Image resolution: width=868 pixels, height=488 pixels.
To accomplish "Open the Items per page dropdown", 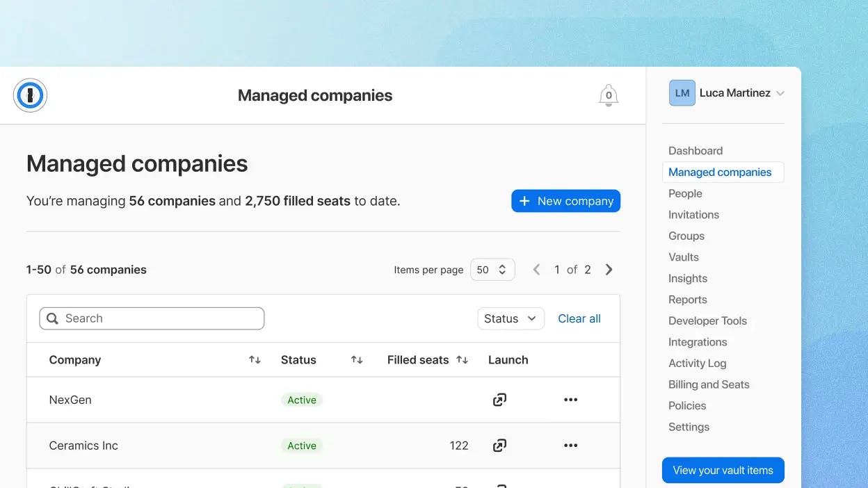I will click(x=492, y=270).
